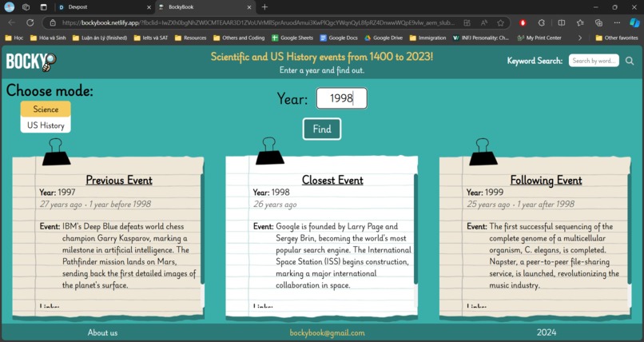
Task: Open the Google Sheets bookmark
Action: 292,38
